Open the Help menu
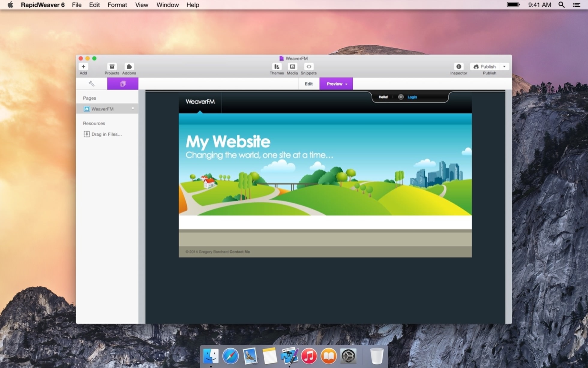 (x=193, y=5)
